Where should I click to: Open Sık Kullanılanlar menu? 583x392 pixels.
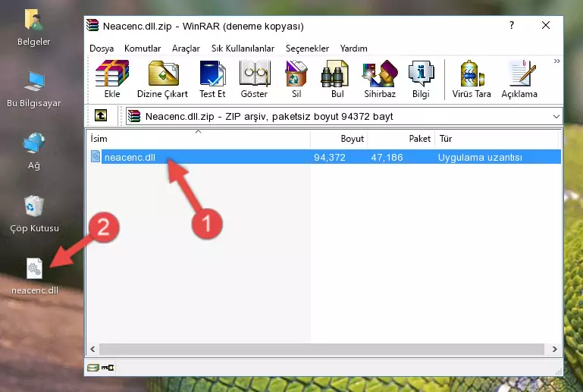243,49
